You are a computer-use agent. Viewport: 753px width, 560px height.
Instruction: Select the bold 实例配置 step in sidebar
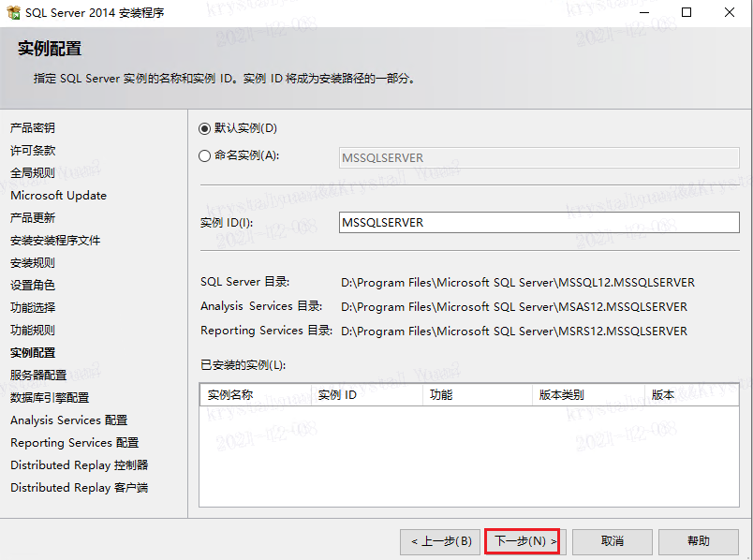pyautogui.click(x=33, y=352)
